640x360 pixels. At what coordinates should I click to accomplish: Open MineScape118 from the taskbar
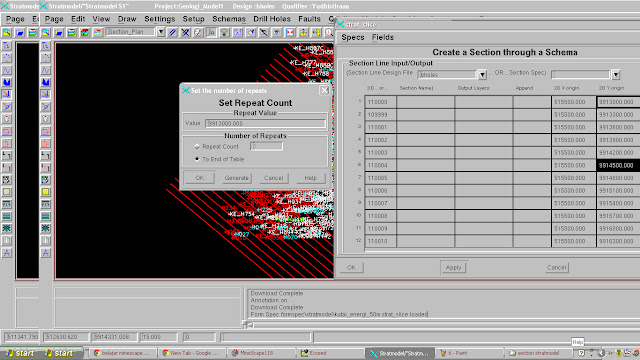(261, 353)
